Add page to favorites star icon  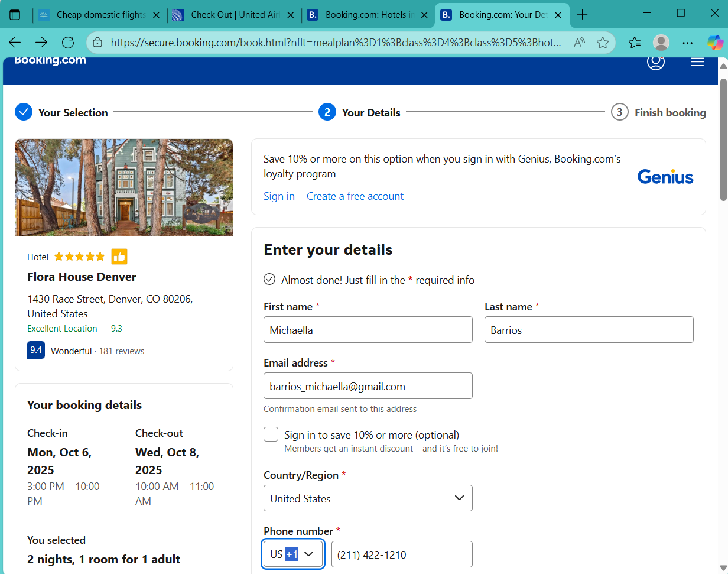pos(603,42)
